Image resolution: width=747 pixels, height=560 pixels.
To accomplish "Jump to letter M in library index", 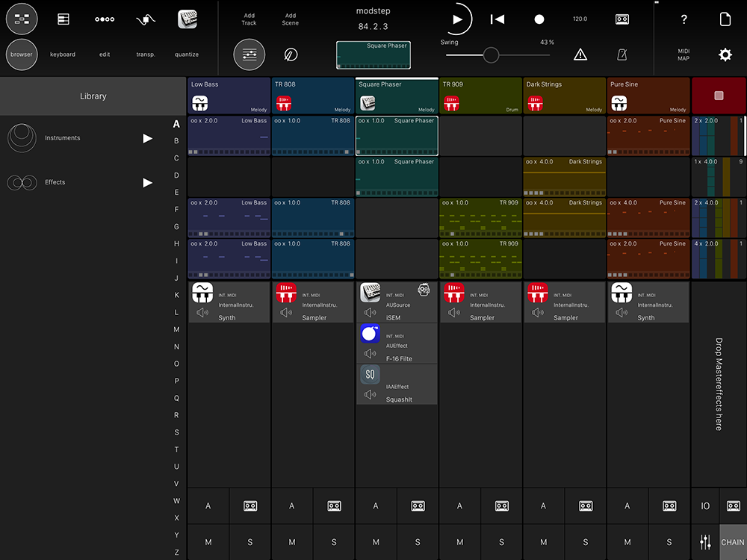I will pos(176,329).
